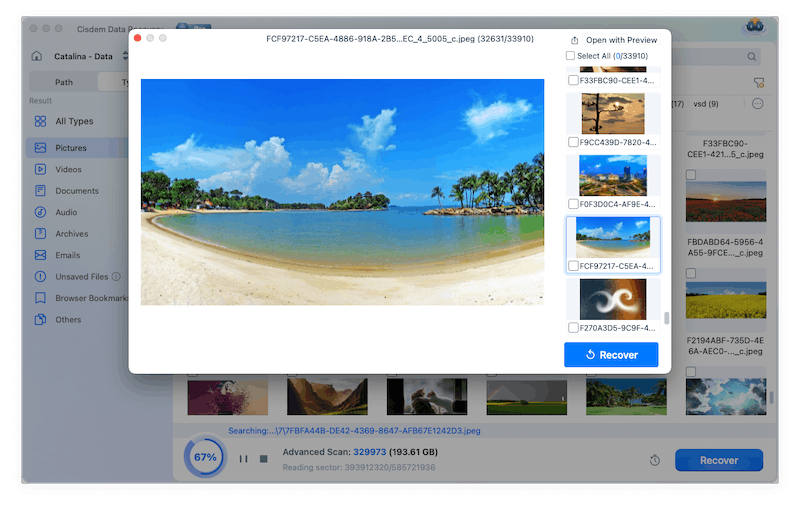The height and width of the screenshot is (510, 800).
Task: Show info about Unsaved Files
Action: click(116, 276)
